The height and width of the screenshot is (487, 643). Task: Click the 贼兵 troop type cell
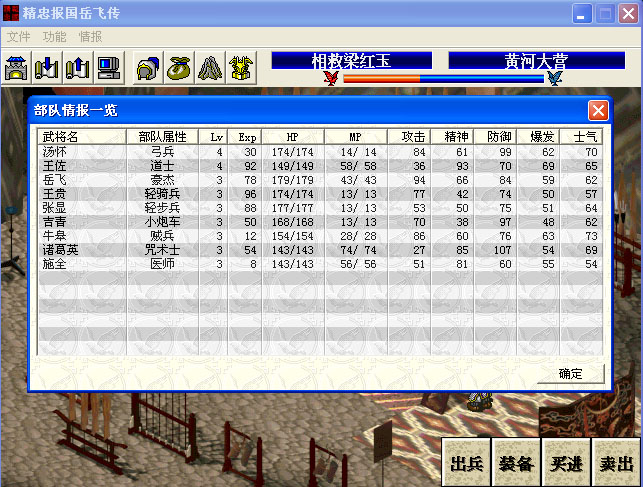point(162,236)
